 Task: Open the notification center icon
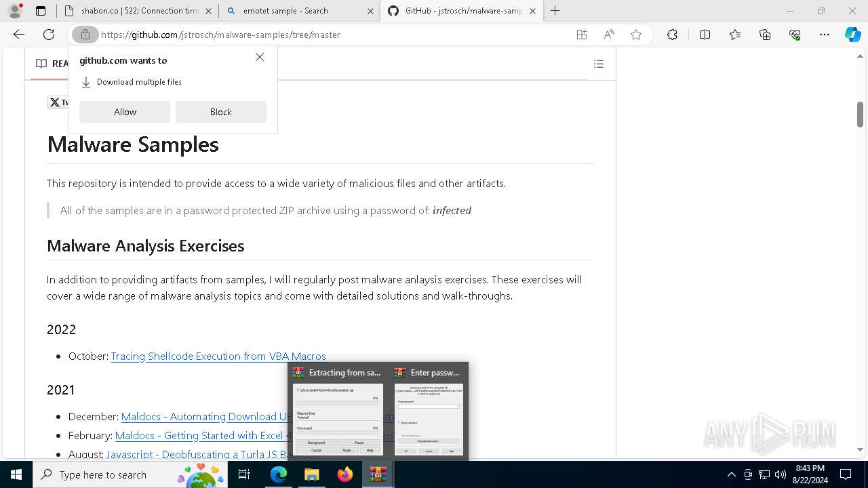pyautogui.click(x=846, y=474)
